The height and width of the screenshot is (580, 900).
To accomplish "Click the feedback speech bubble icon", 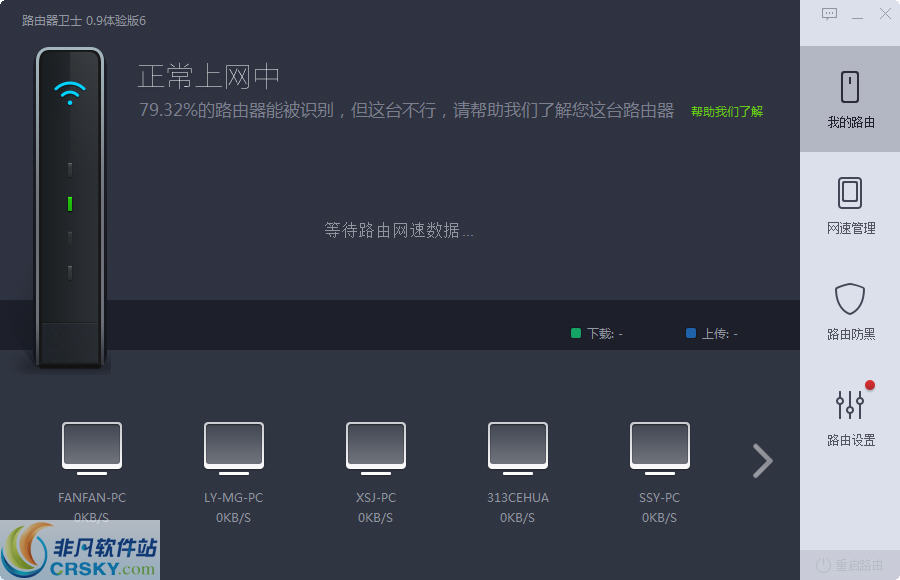I will tap(828, 13).
